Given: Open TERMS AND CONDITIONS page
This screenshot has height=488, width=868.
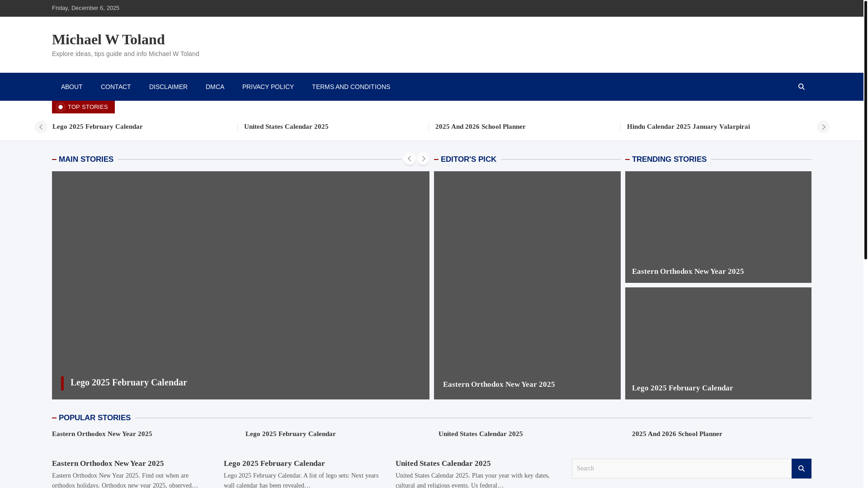Looking at the screenshot, I should 351,87.
